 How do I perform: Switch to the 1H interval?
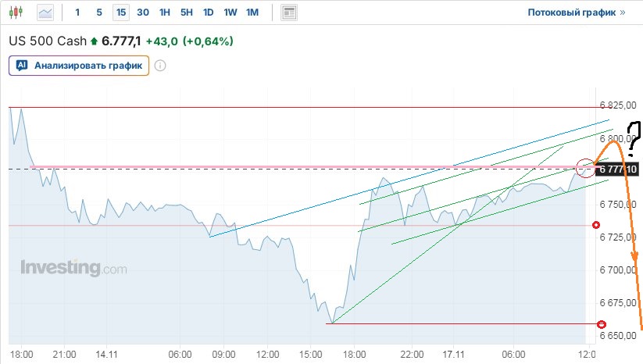pyautogui.click(x=164, y=12)
